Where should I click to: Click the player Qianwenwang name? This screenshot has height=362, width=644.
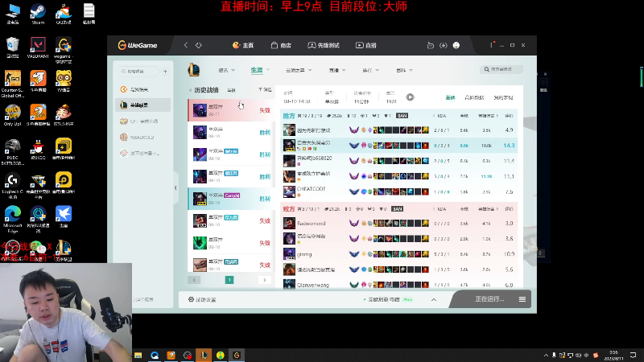click(x=313, y=285)
